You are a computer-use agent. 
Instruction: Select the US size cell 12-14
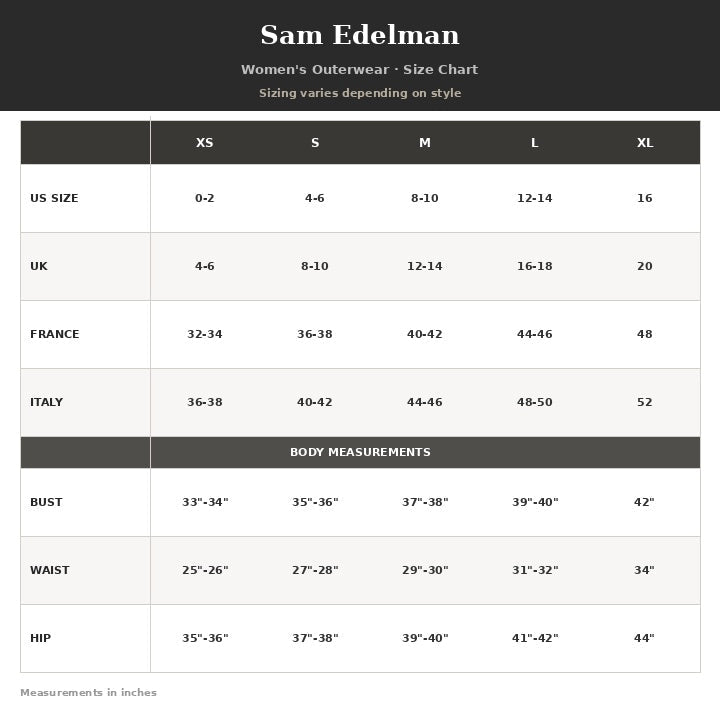point(534,198)
